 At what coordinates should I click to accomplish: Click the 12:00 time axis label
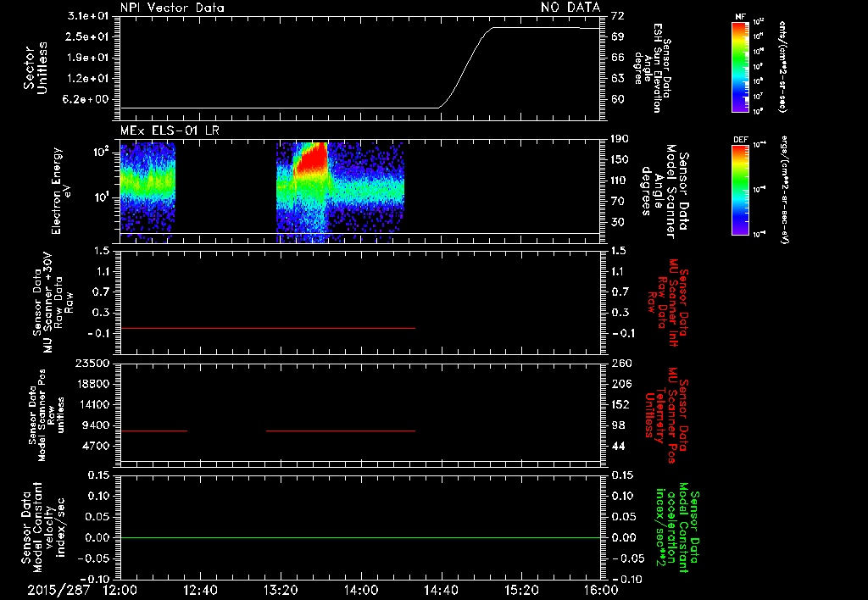tap(120, 590)
